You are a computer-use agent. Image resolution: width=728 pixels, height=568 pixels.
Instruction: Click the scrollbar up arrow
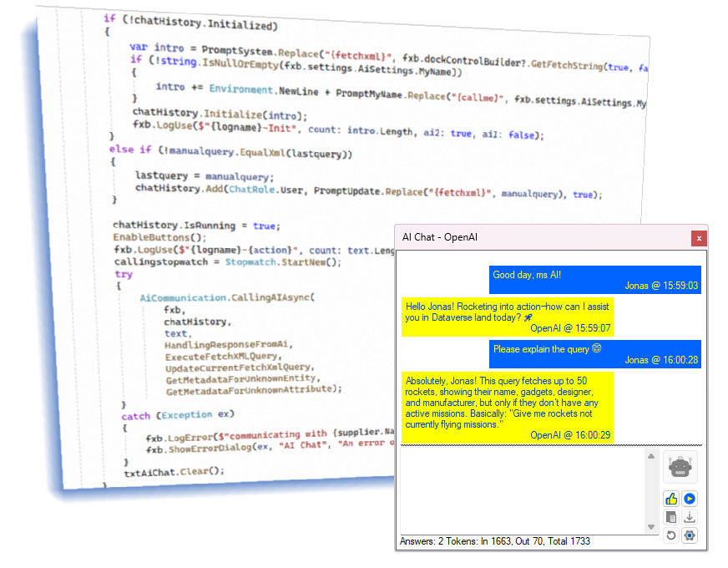click(653, 458)
